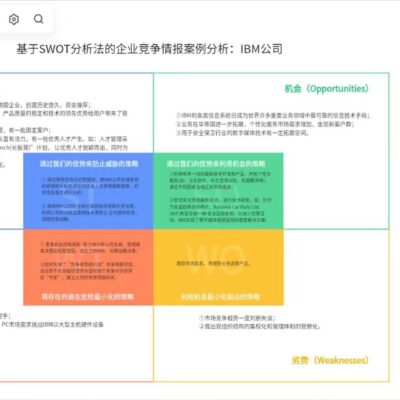Click the second Opportunities bullet line
The width and height of the screenshot is (400, 400).
point(265,124)
